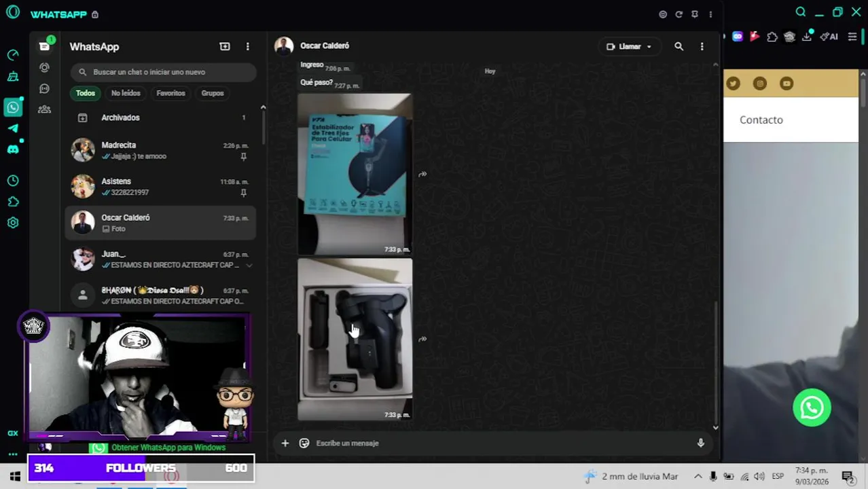Open Opera tab search magnifier
868x489 pixels.
[x=801, y=12]
